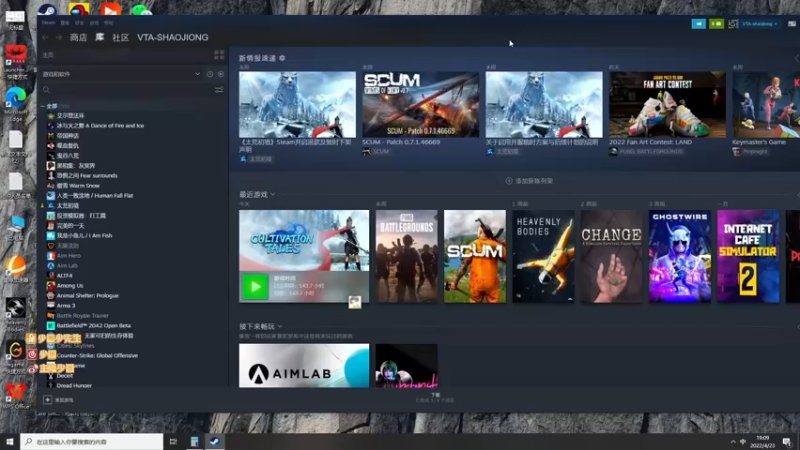800x450 pixels.
Task: Open the 商店 (Store) tab
Action: [79, 37]
